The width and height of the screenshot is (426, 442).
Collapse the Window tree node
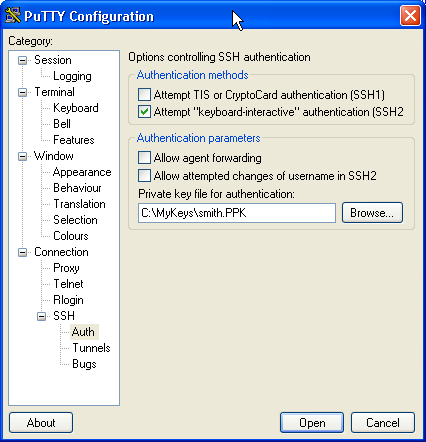[22, 156]
